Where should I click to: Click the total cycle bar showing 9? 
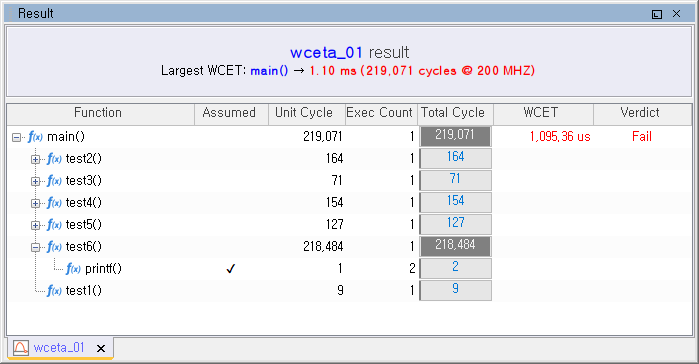coord(455,290)
